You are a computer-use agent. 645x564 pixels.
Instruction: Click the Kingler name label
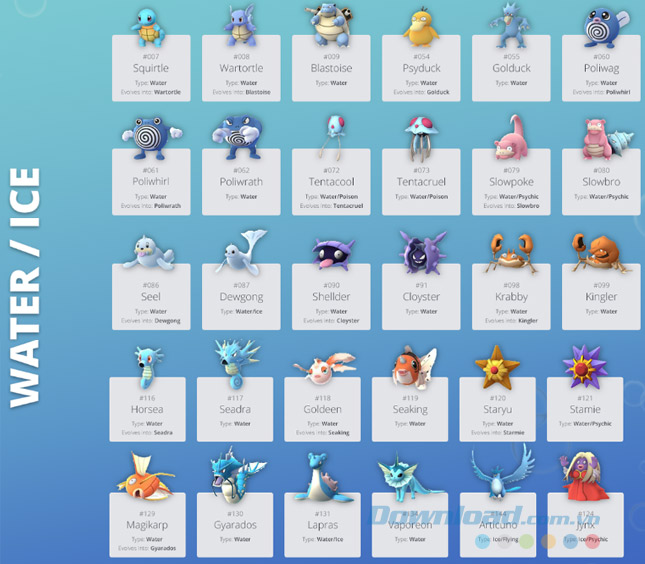[x=601, y=297]
